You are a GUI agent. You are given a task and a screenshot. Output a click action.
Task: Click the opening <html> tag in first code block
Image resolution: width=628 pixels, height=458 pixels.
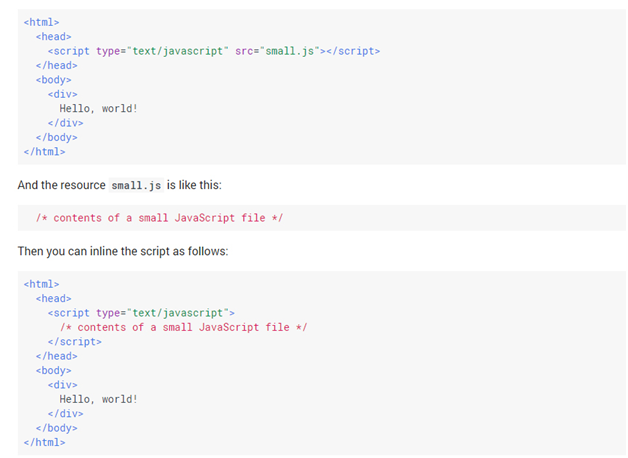pos(41,21)
